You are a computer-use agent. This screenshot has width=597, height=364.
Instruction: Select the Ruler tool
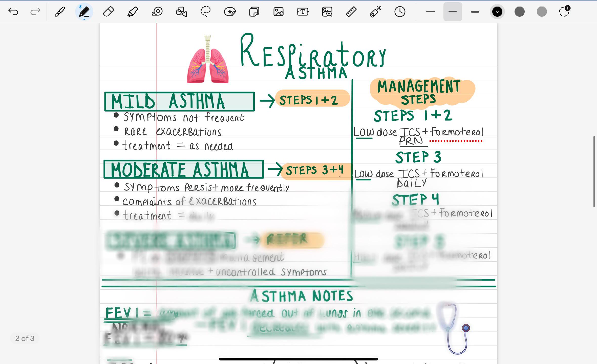coord(351,12)
